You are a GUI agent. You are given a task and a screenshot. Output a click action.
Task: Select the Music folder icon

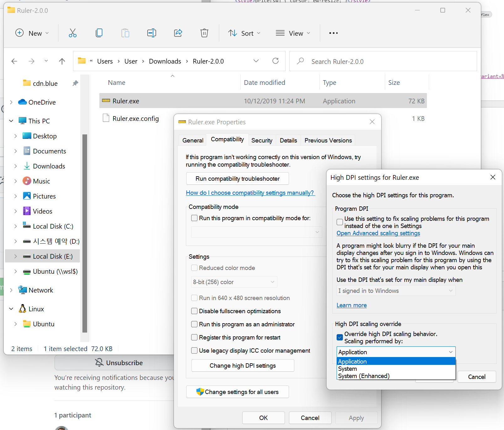tap(27, 181)
